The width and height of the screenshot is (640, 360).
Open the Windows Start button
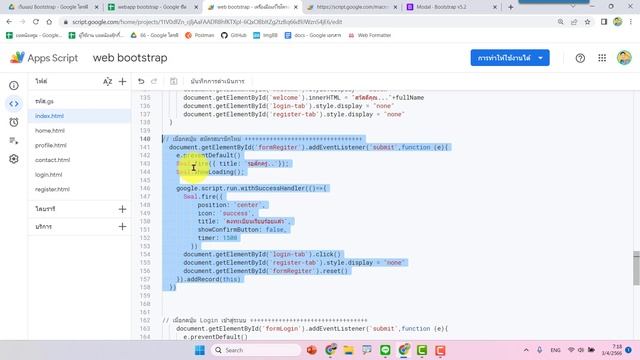tap(200, 350)
